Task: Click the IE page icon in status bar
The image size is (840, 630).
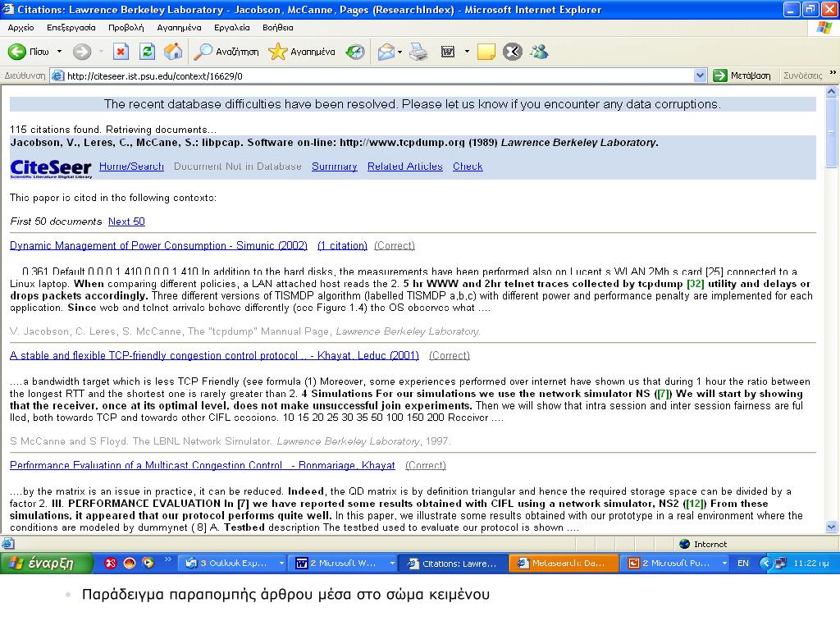Action: [8, 544]
